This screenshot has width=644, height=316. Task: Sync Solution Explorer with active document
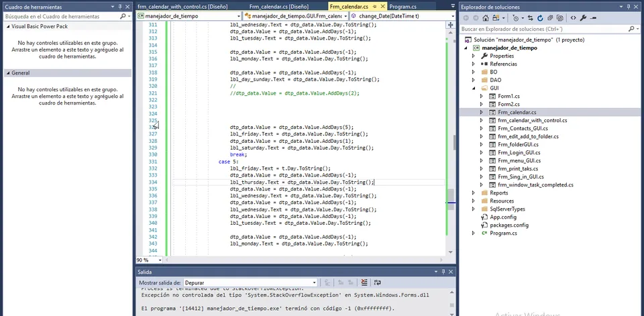[x=531, y=18]
